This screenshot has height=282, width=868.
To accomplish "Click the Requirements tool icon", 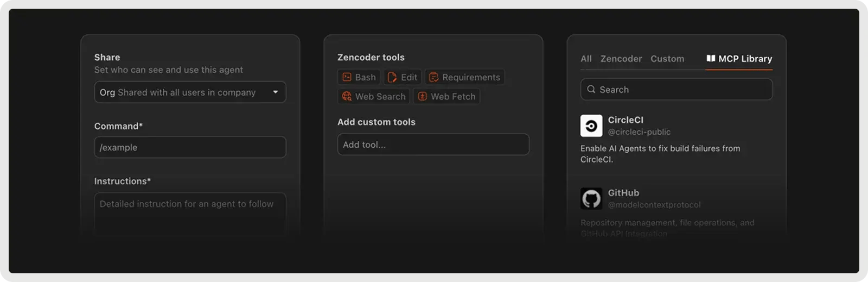I will click(433, 77).
